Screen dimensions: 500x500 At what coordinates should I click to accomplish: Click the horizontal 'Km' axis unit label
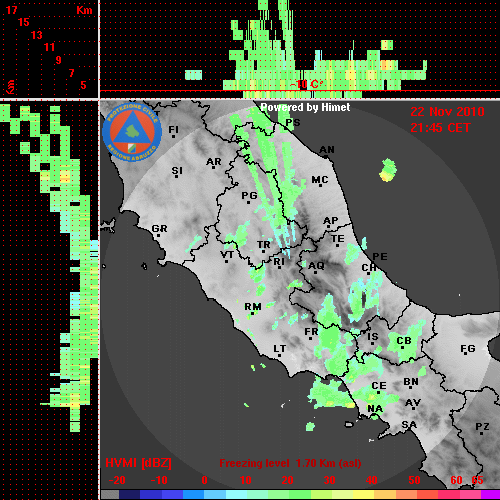(84, 10)
